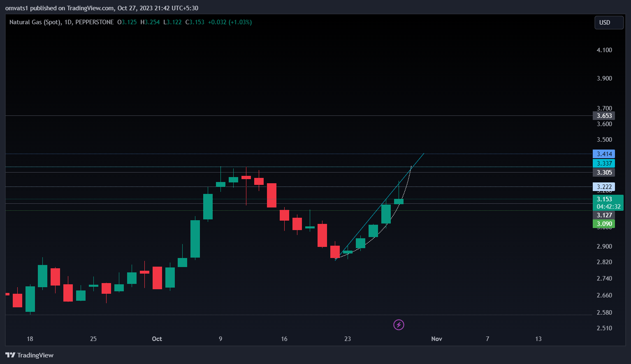Click the 2.660 price scale value
Image resolution: width=631 pixels, height=364 pixels.
[x=604, y=295]
